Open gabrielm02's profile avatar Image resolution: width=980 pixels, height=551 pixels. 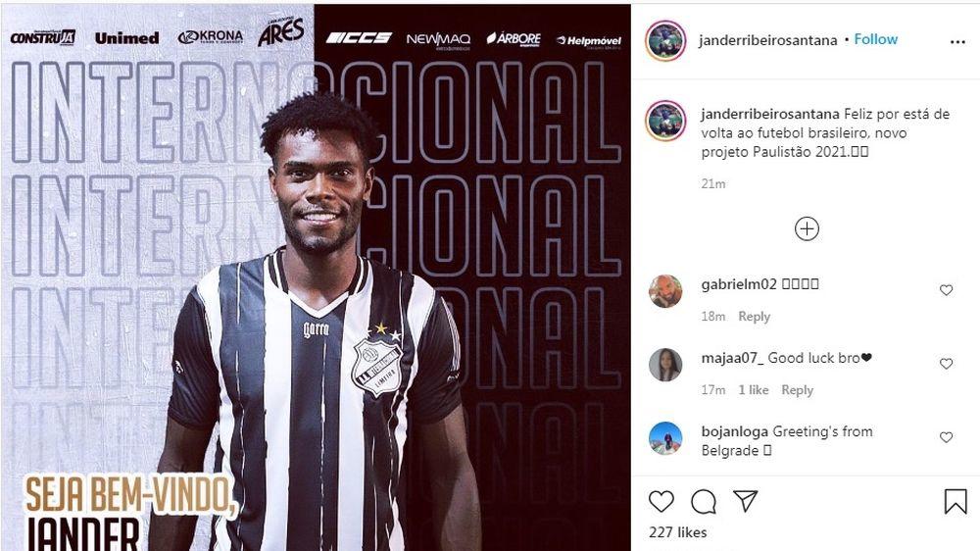click(x=665, y=291)
